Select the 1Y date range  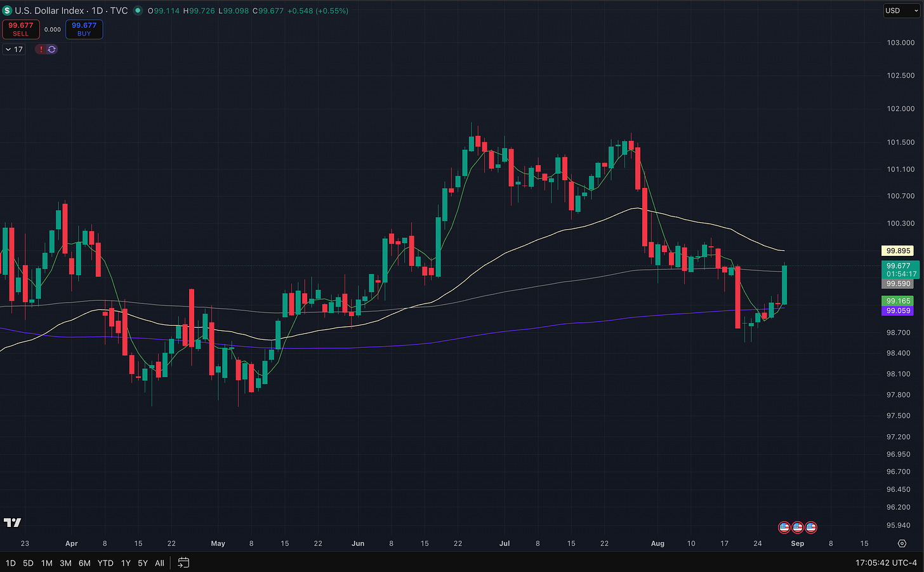[126, 563]
